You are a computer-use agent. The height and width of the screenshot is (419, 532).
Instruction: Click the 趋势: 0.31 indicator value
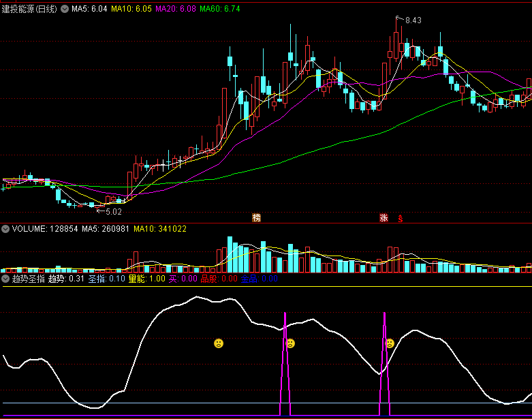click(x=66, y=279)
